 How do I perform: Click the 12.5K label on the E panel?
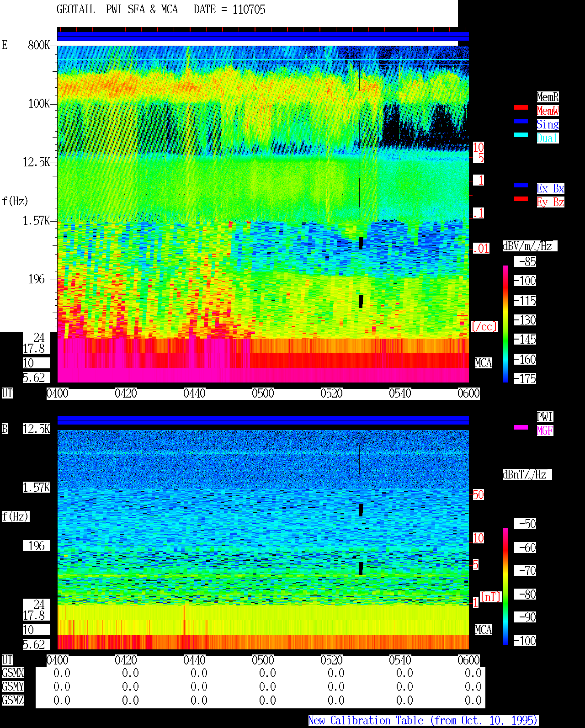(x=36, y=162)
